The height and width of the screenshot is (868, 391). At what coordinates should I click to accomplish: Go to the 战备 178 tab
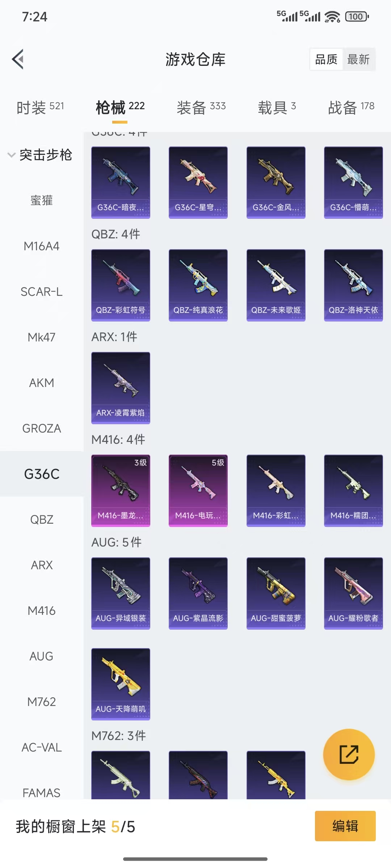(x=351, y=107)
